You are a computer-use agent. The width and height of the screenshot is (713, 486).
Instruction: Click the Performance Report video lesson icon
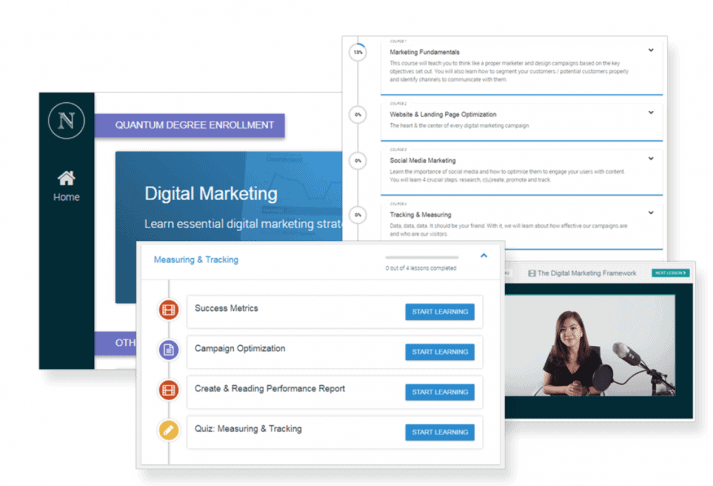point(167,390)
